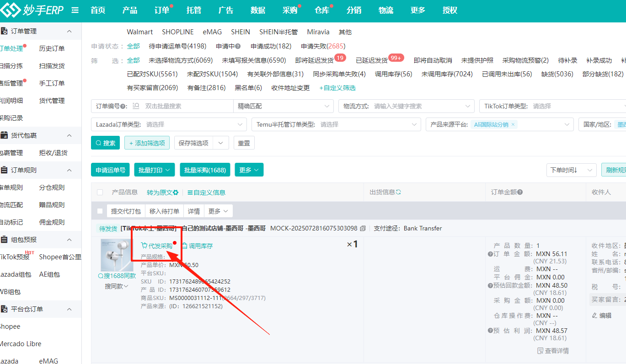This screenshot has width=626, height=364.
Task: Open the 精确匹配 match type dropdown
Action: point(284,106)
